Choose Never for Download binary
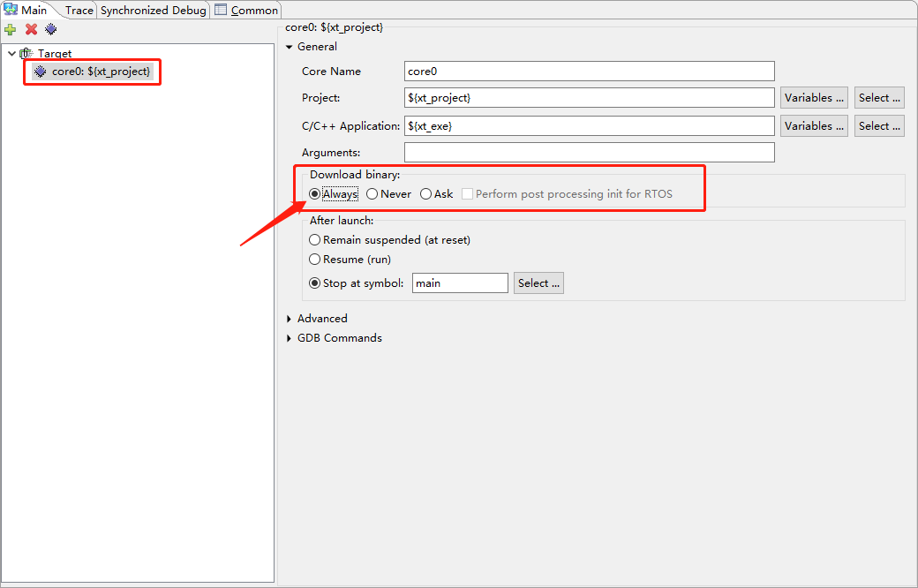 click(372, 194)
